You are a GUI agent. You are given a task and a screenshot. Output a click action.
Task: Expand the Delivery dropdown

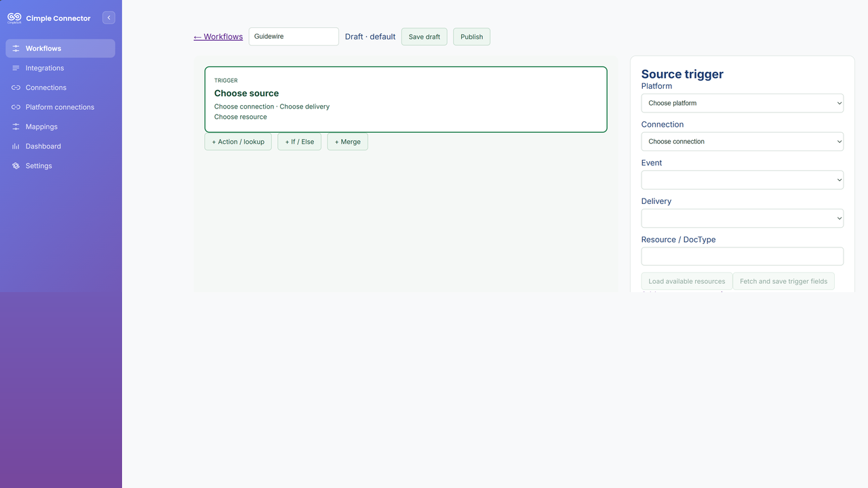pos(743,218)
